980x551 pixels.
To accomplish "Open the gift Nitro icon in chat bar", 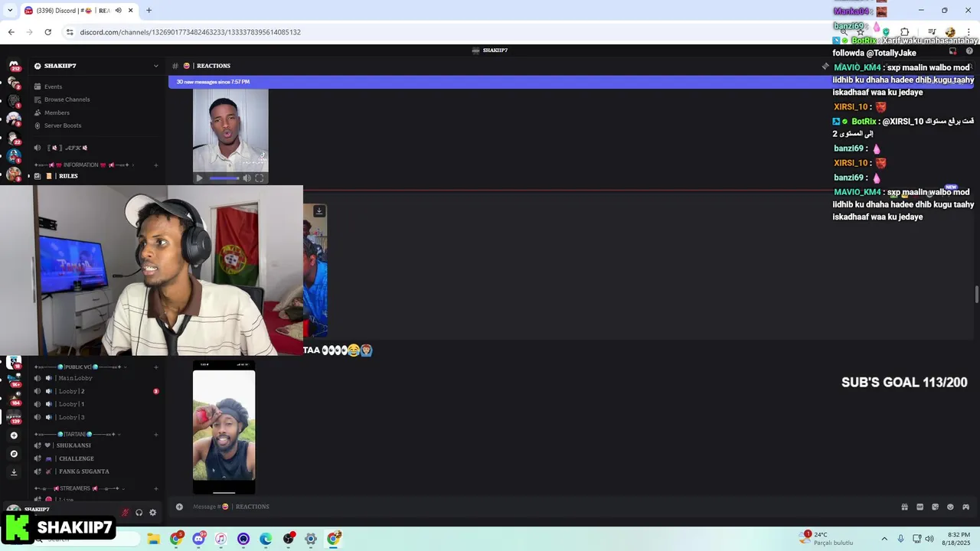I will [904, 507].
